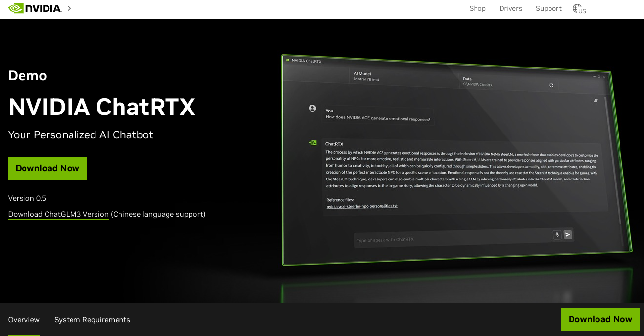Open the Support menu item
Image resolution: width=644 pixels, height=336 pixels.
(548, 9)
